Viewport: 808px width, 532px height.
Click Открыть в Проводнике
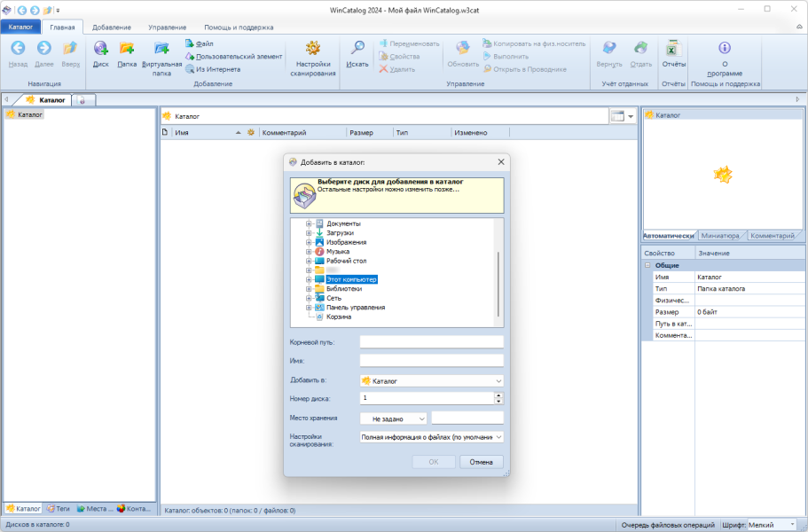pos(524,69)
